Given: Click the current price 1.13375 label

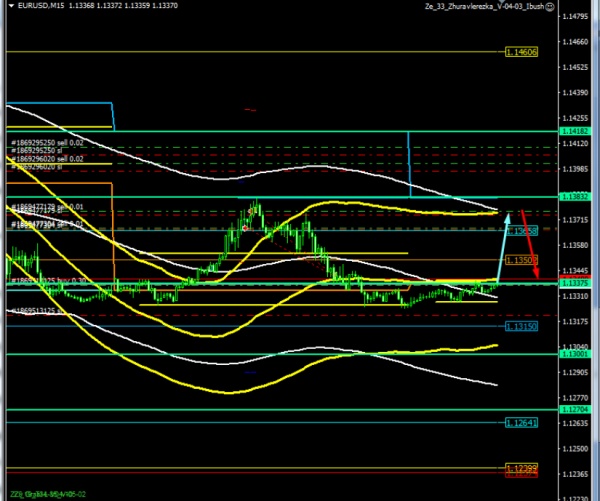Looking at the screenshot, I should tap(573, 283).
